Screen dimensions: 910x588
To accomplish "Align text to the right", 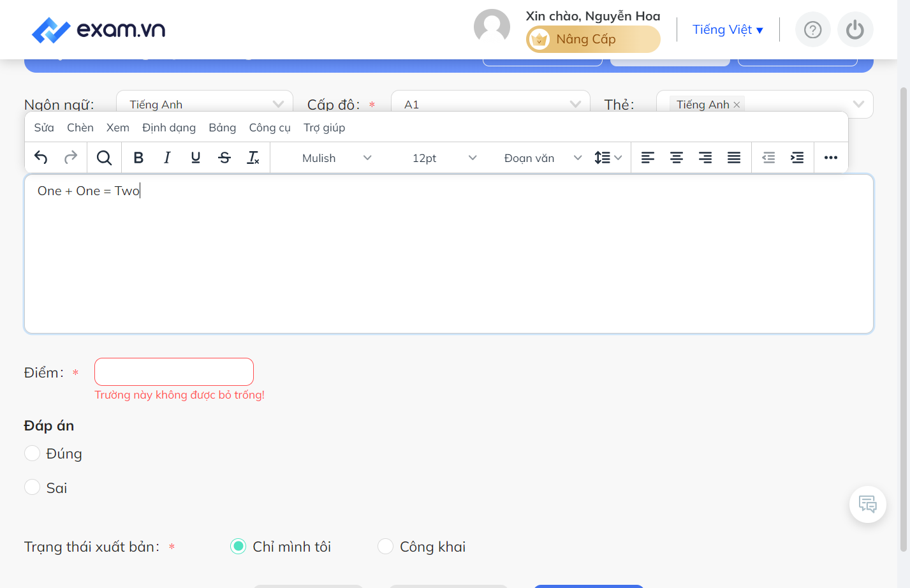I will coord(705,158).
